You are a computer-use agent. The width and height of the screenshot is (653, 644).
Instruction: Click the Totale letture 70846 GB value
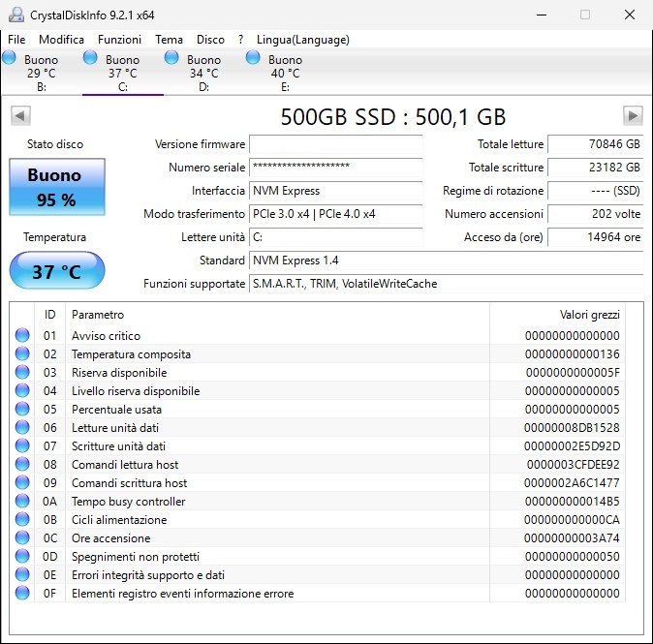point(596,144)
